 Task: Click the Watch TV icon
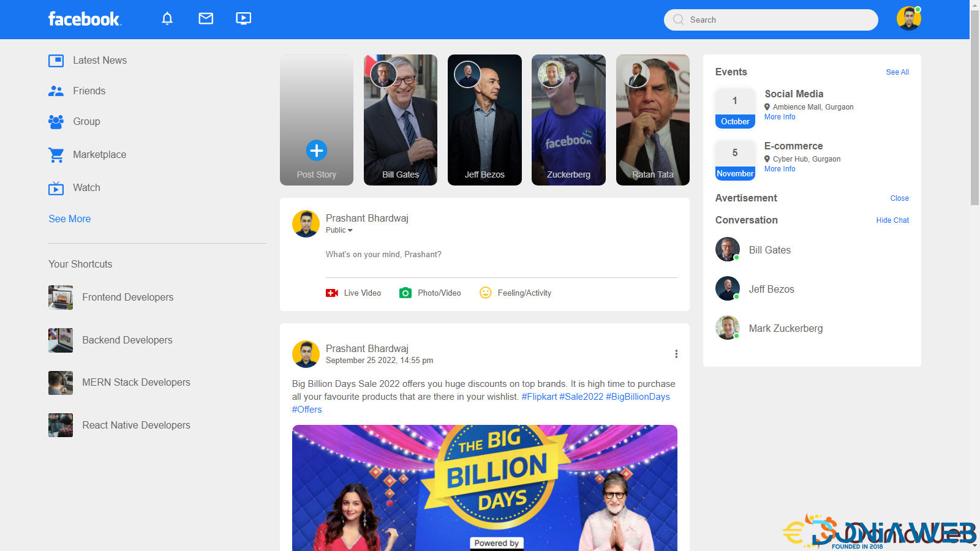click(x=56, y=188)
